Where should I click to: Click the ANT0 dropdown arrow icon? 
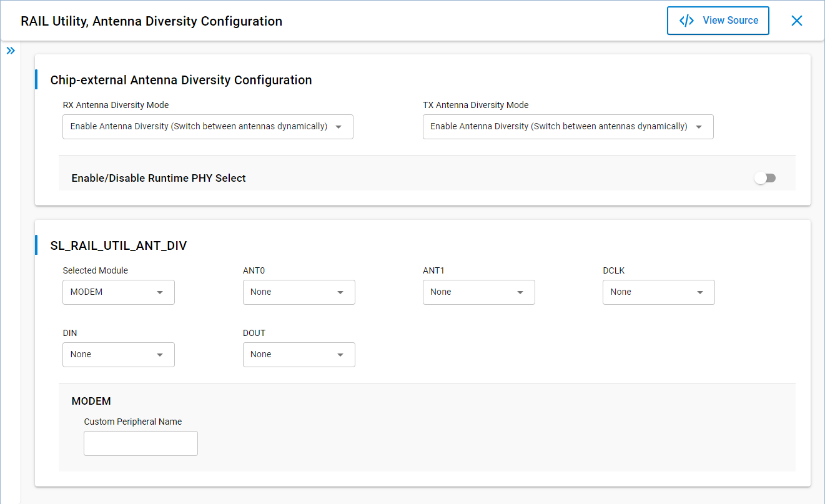tap(340, 292)
